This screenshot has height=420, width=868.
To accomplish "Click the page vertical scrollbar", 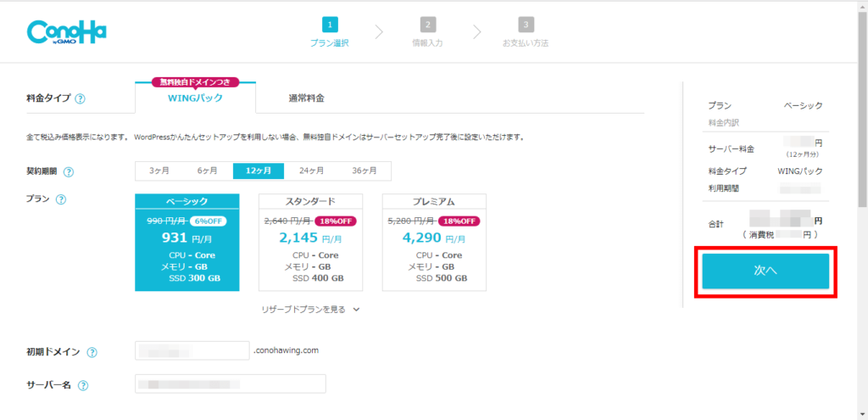I will tap(863, 111).
